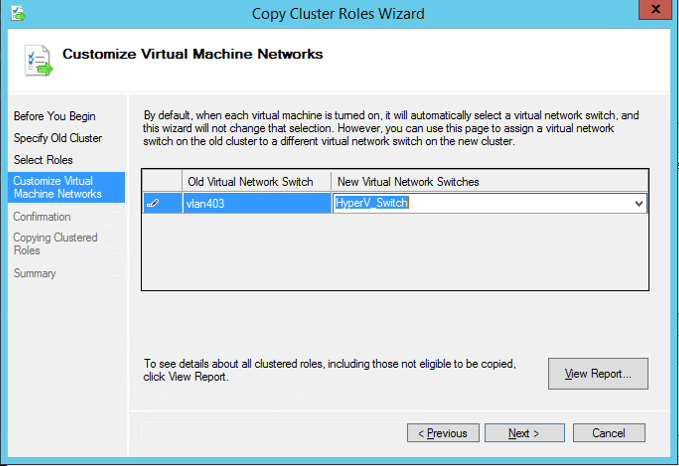Close the wizard window with X
This screenshot has width=679, height=466.
tap(655, 10)
